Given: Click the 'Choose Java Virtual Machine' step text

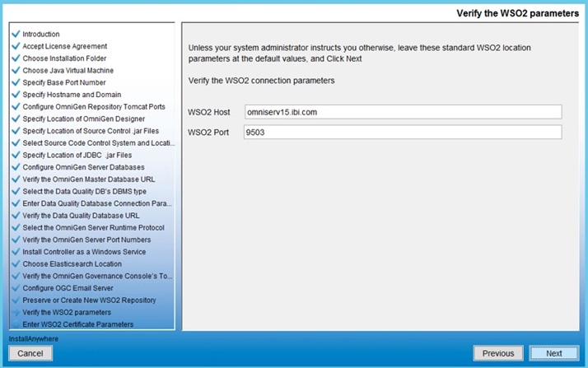Looking at the screenshot, I should (x=68, y=71).
